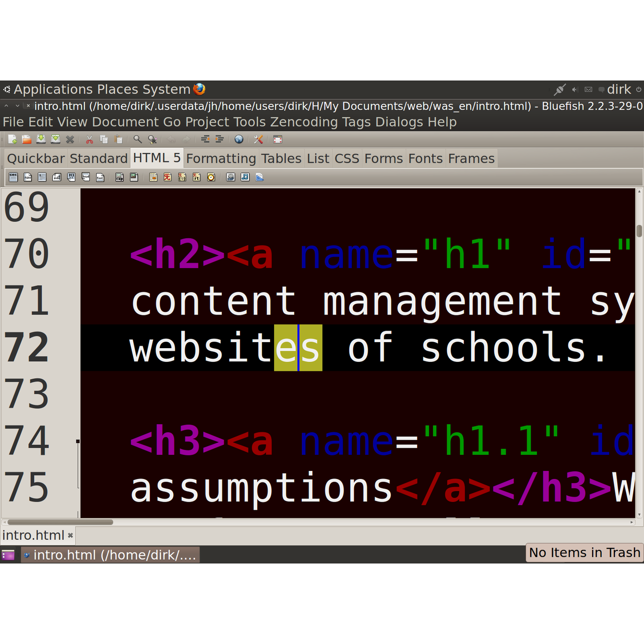
Task: Insert a nav element from HTML 5 toolbar
Action: pos(28,177)
